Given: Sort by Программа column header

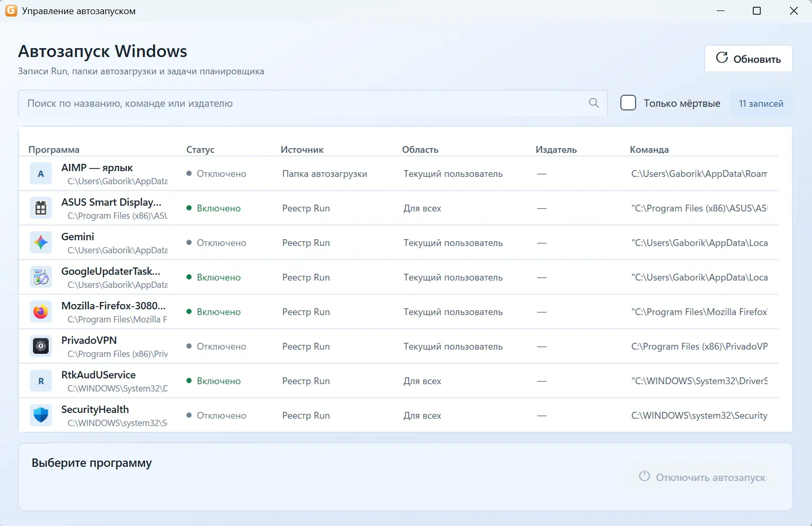Looking at the screenshot, I should pyautogui.click(x=54, y=150).
